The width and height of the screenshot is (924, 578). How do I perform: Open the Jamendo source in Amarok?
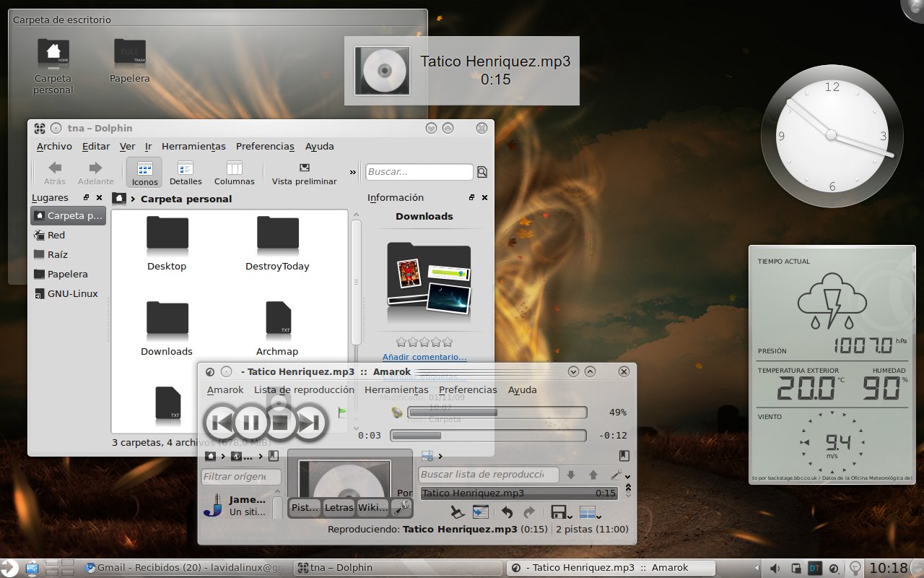click(237, 505)
